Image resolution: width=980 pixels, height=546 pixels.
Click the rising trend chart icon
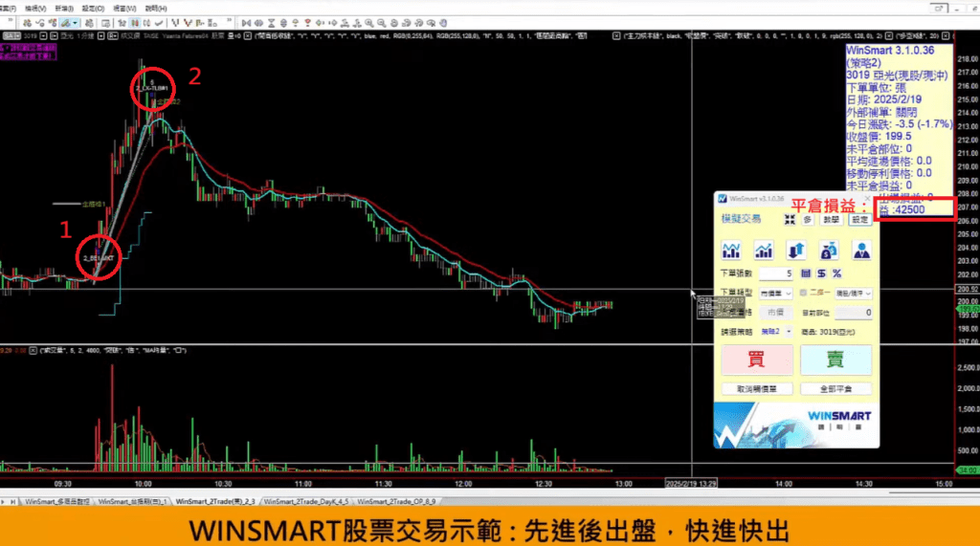point(764,251)
